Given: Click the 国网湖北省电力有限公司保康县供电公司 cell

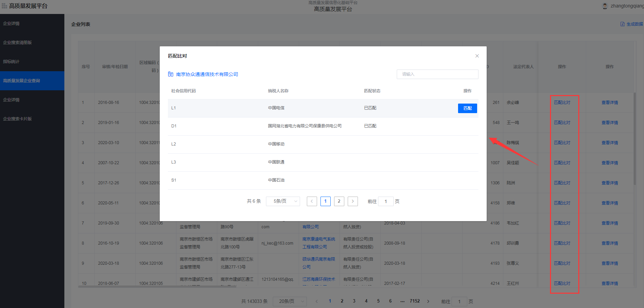Looking at the screenshot, I should coord(305,126).
